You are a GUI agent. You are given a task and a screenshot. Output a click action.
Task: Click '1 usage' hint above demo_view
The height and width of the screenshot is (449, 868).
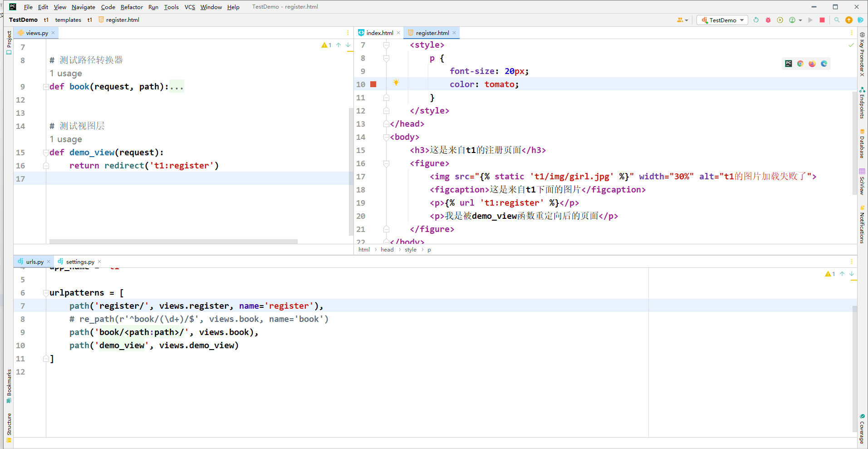(x=66, y=139)
